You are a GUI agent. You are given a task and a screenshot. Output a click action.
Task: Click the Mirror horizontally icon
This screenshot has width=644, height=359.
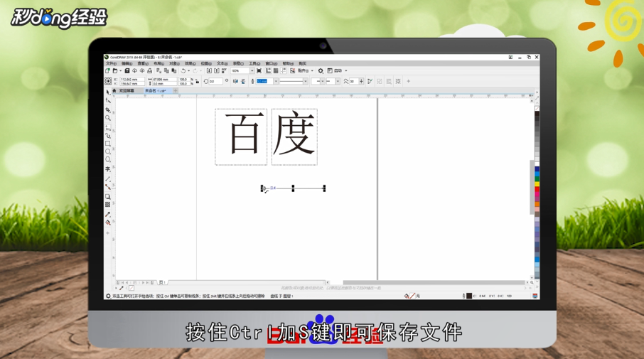[235, 81]
